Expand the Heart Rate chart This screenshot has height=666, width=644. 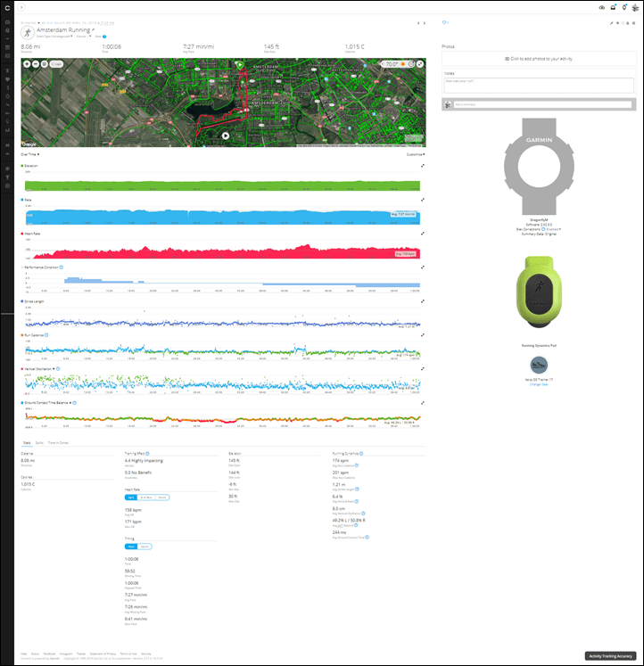[423, 234]
